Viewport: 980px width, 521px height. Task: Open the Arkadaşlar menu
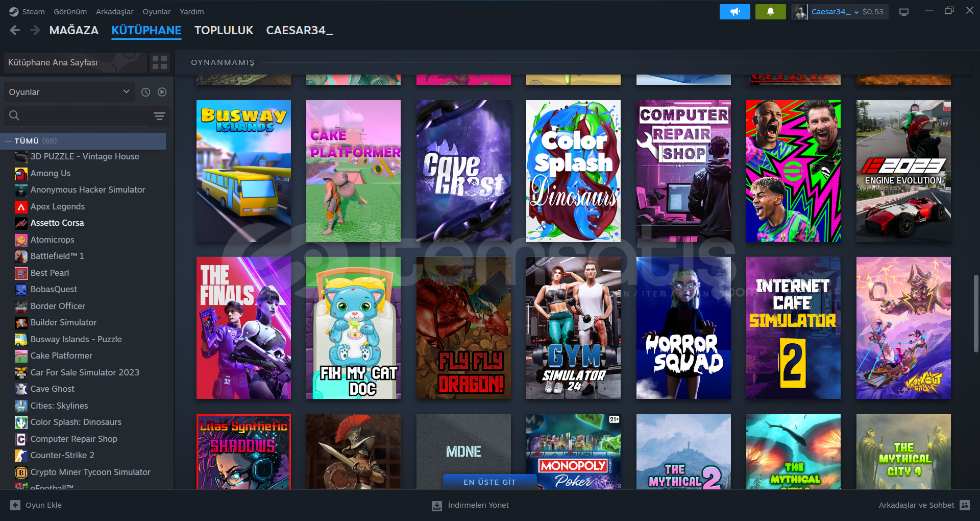pyautogui.click(x=115, y=11)
